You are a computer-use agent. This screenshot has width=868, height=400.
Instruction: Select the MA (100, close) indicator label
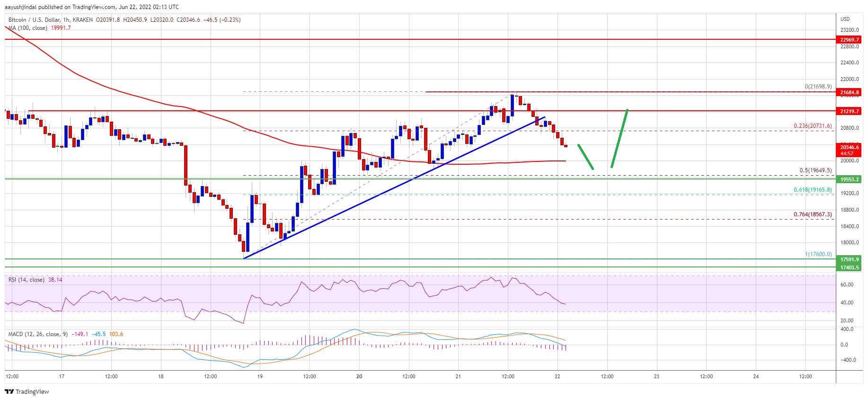point(27,28)
